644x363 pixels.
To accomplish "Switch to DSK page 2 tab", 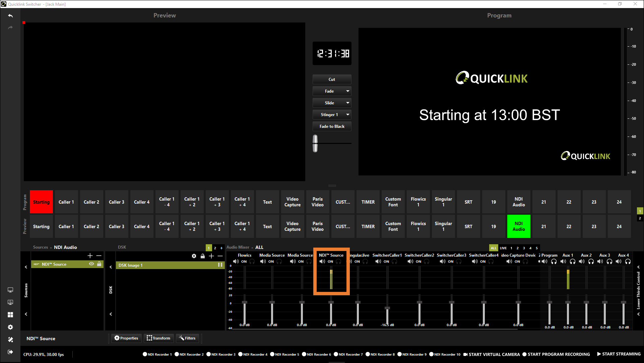I will (x=215, y=248).
